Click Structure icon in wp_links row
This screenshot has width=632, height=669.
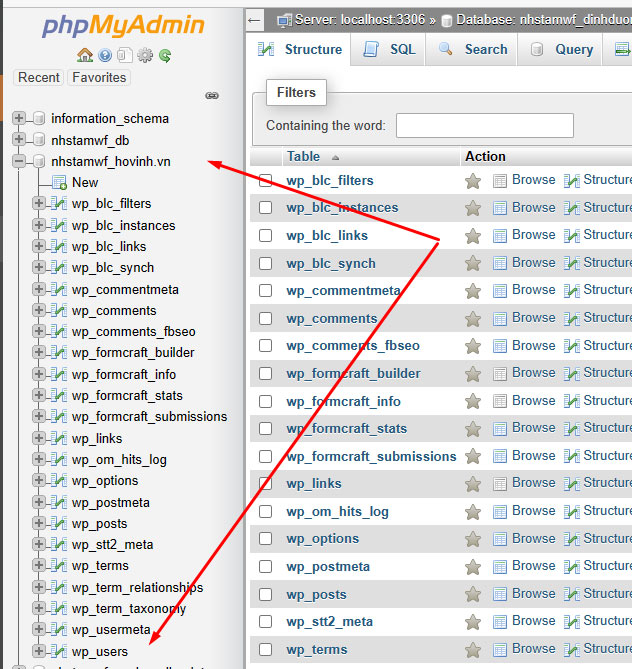pos(571,484)
